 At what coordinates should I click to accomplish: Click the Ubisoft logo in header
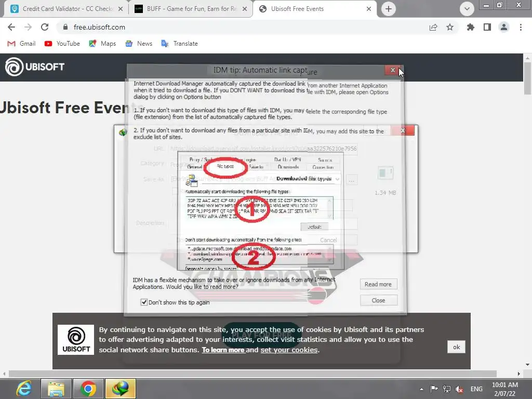pyautogui.click(x=35, y=67)
